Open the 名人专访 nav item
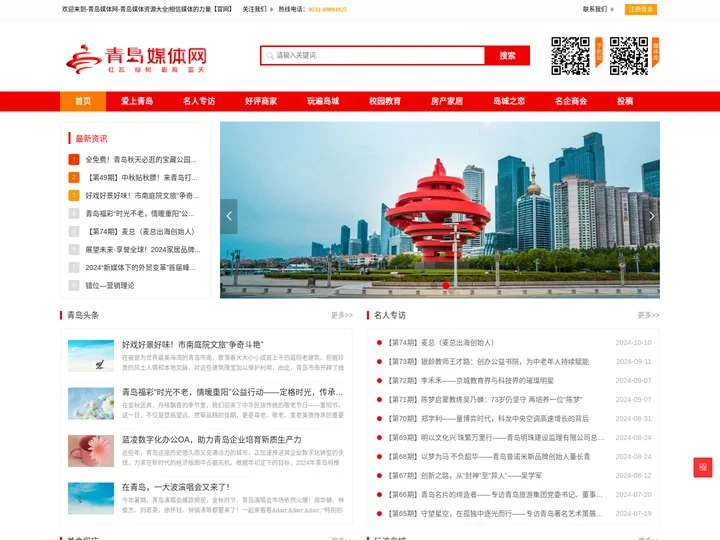This screenshot has height=540, width=720. click(199, 101)
